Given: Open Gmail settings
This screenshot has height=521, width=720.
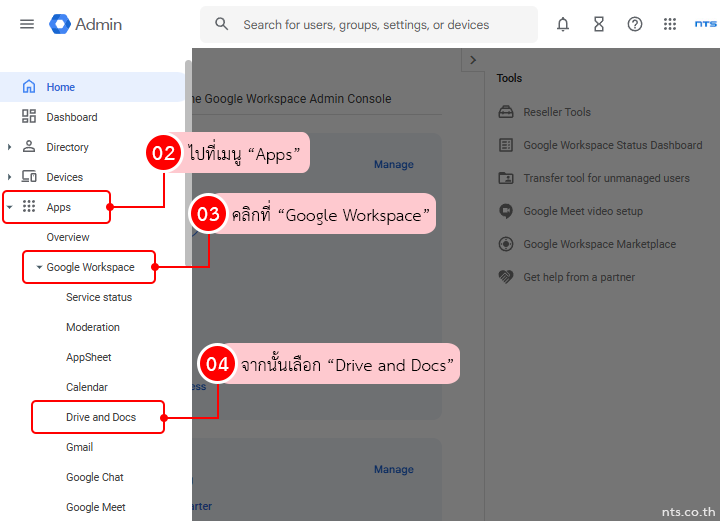Looking at the screenshot, I should tap(79, 447).
